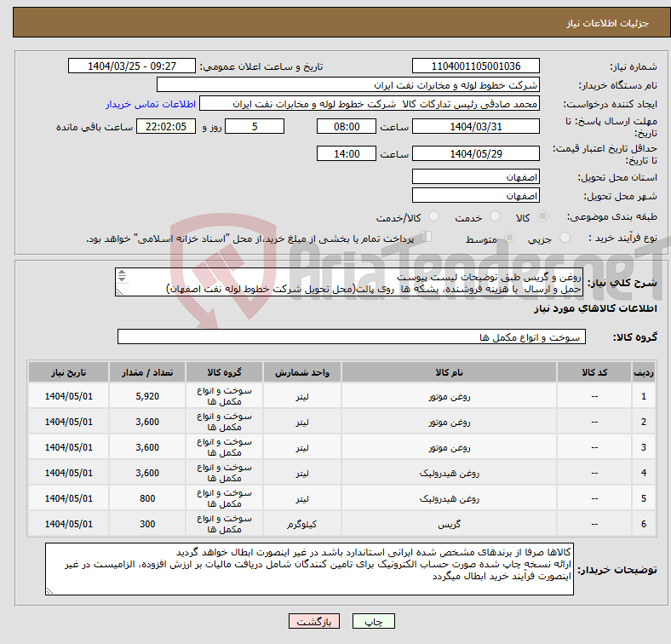Image resolution: width=671 pixels, height=644 pixels.
Task: Click the بازگشت (back) button
Action: 313,621
